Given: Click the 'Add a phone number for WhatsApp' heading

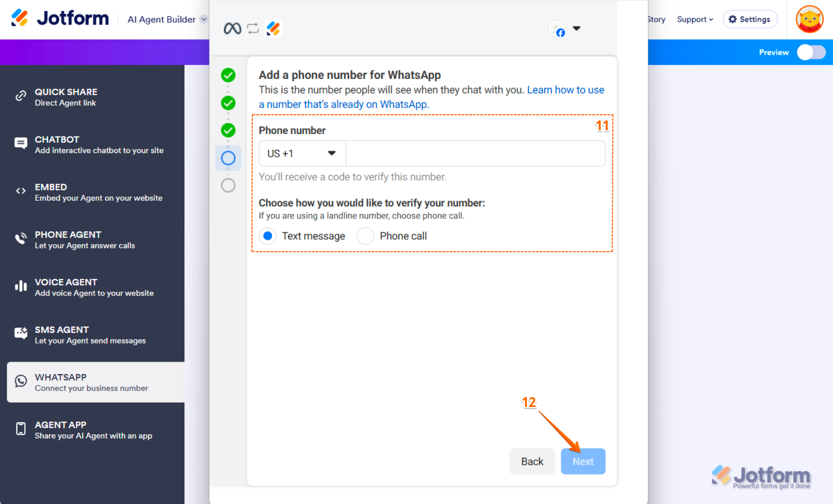Looking at the screenshot, I should click(x=350, y=75).
